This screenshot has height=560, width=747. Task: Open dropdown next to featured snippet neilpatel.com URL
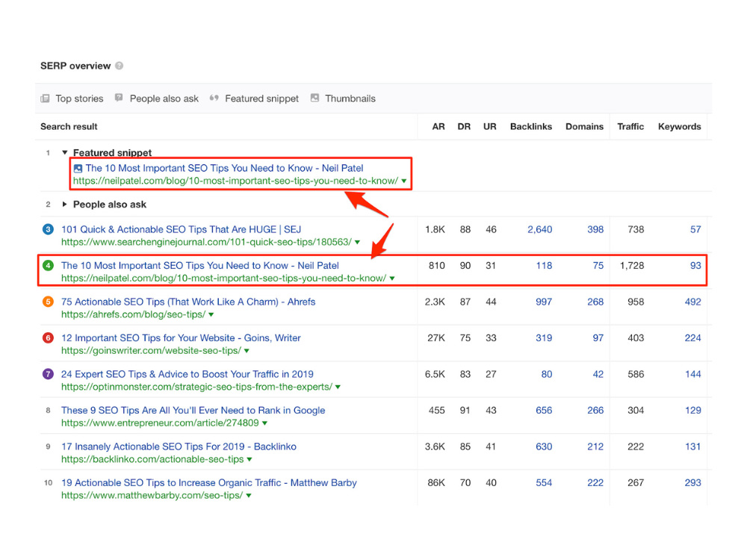tap(404, 181)
